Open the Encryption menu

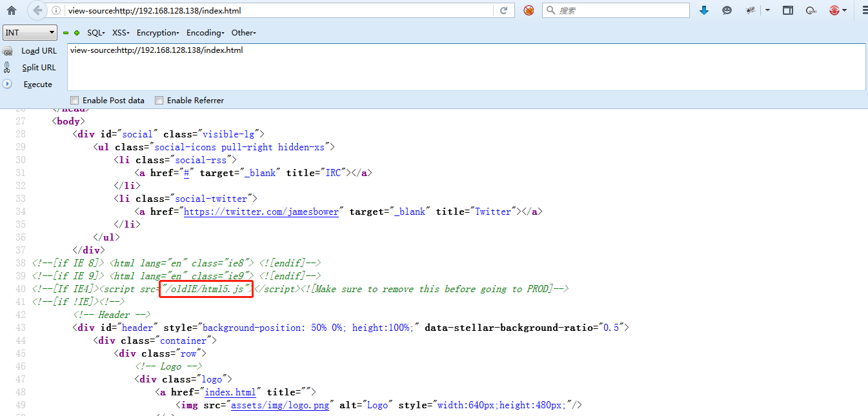[x=157, y=33]
